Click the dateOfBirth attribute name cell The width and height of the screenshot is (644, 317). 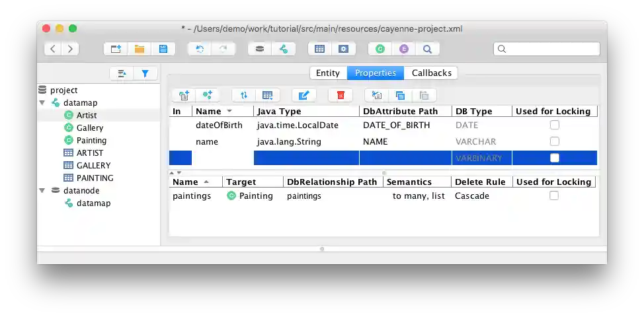pyautogui.click(x=223, y=125)
